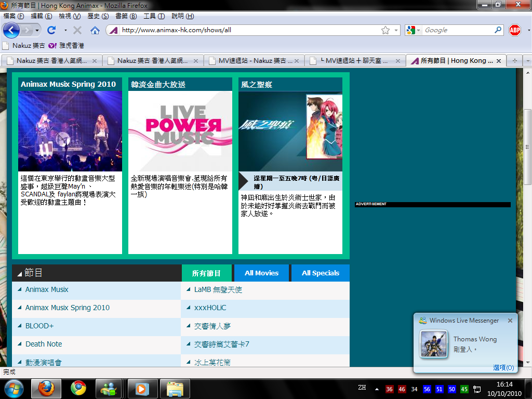
Task: Open a new tab with plus button
Action: point(515,61)
